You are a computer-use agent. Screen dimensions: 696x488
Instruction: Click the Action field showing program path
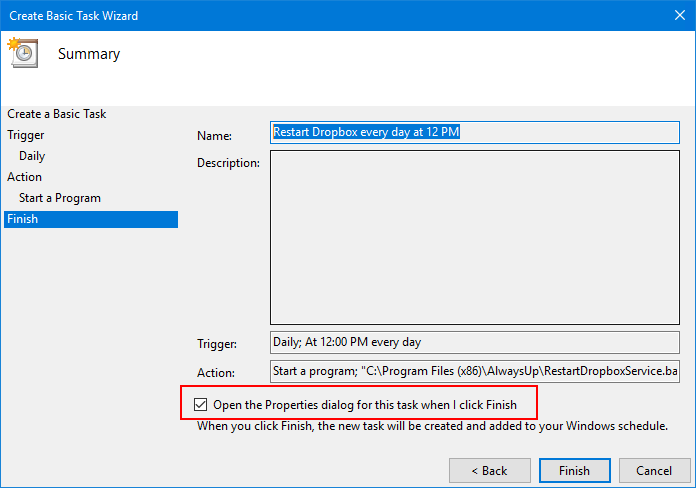click(x=475, y=371)
